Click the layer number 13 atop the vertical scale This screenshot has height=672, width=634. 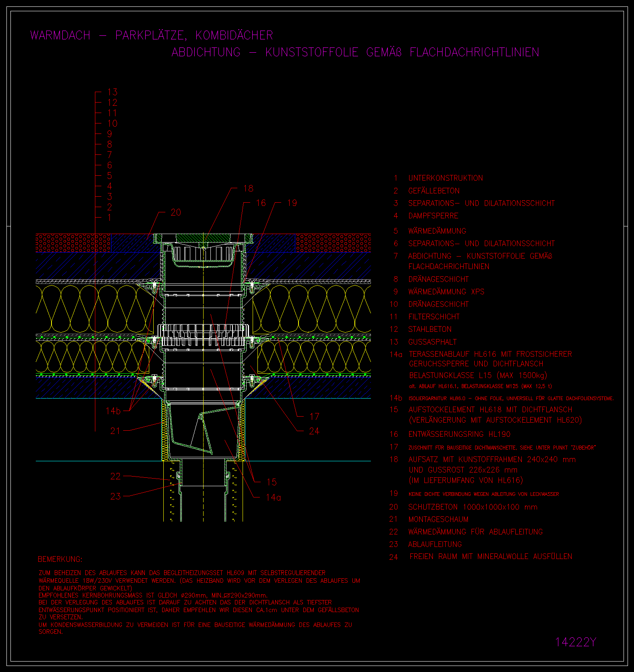pos(112,92)
